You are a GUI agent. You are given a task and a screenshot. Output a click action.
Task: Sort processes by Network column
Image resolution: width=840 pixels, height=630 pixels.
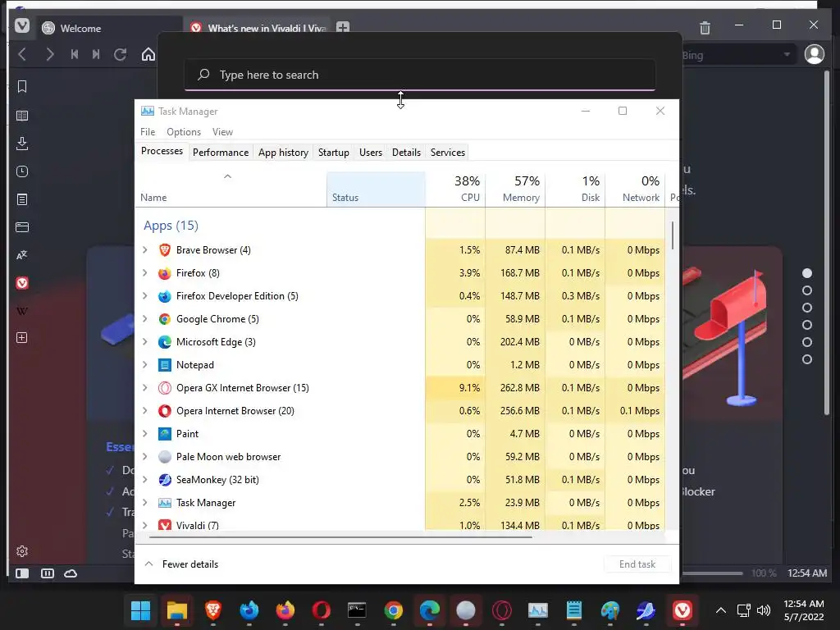click(x=636, y=189)
